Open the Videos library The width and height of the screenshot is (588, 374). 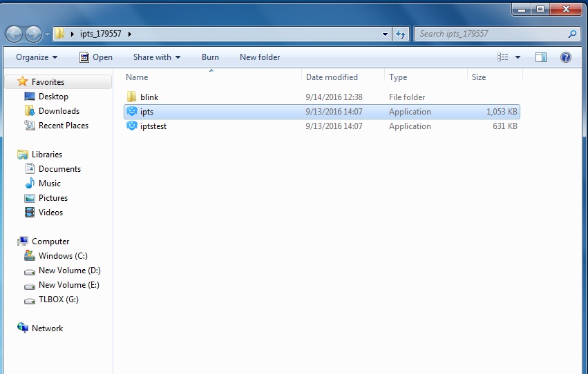pos(50,213)
